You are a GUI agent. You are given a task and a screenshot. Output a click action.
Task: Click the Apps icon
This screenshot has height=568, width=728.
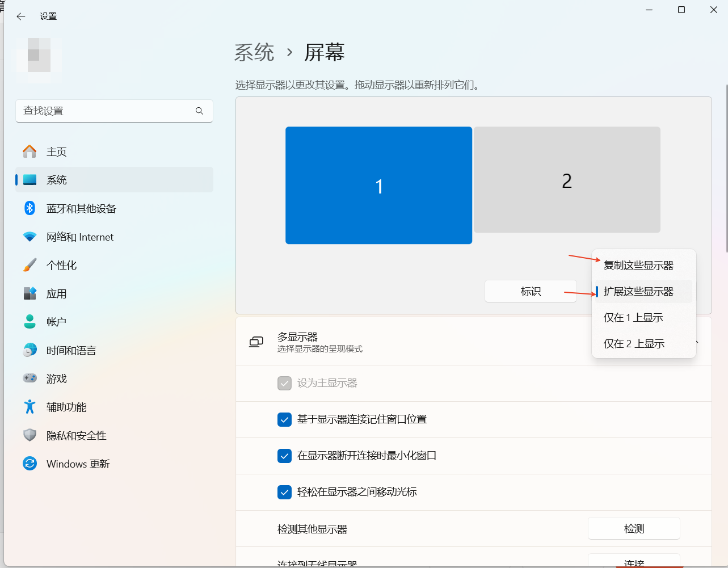tap(30, 293)
